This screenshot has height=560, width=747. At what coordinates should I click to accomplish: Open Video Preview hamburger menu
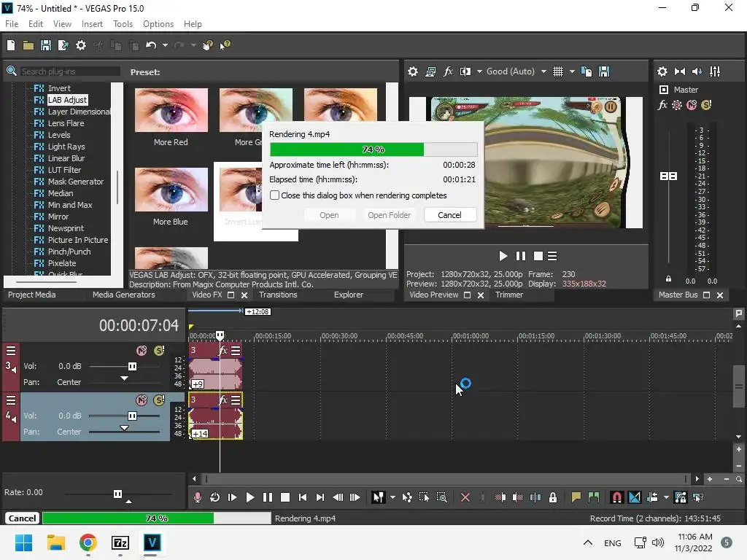point(552,256)
